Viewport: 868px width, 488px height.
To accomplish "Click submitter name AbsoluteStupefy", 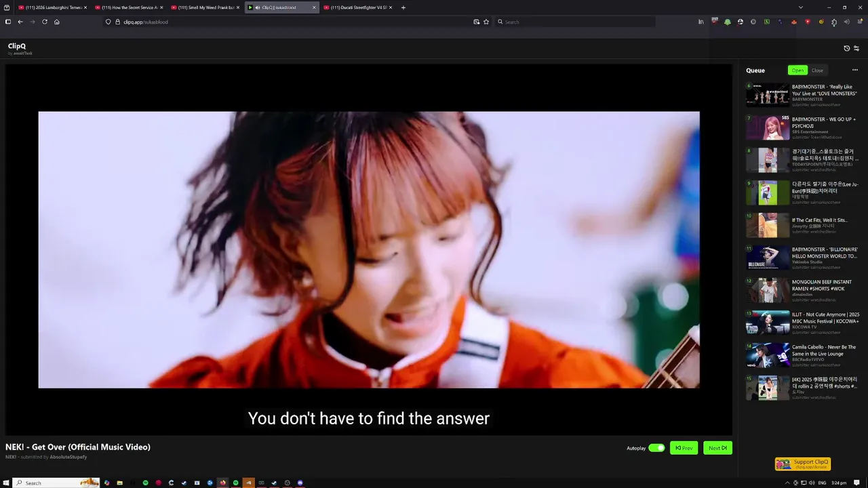I will pos(68,457).
